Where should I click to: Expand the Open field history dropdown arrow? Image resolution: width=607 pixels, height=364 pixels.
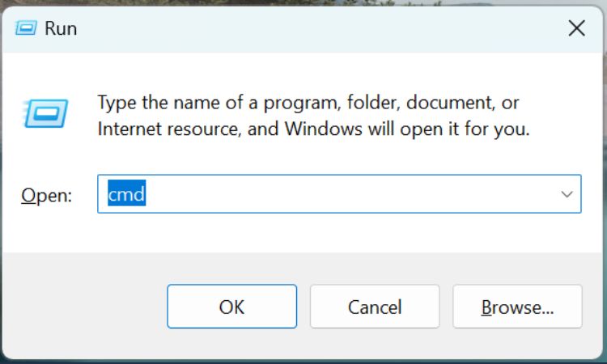tap(567, 194)
